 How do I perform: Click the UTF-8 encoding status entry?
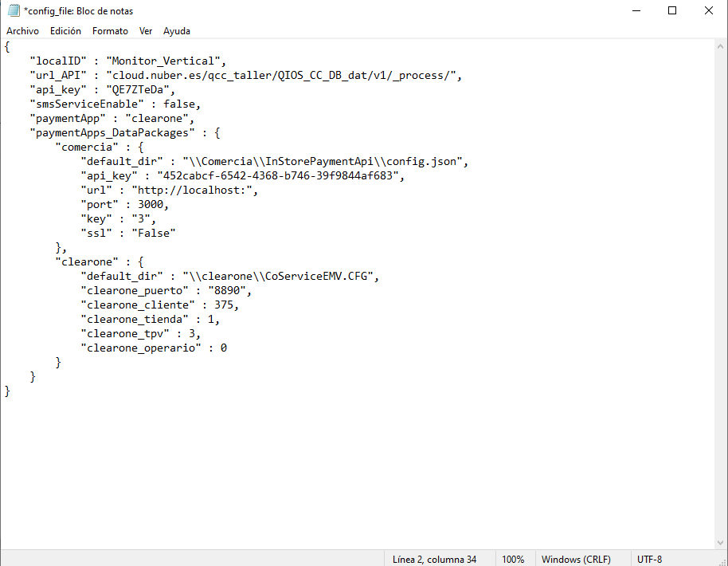(649, 559)
